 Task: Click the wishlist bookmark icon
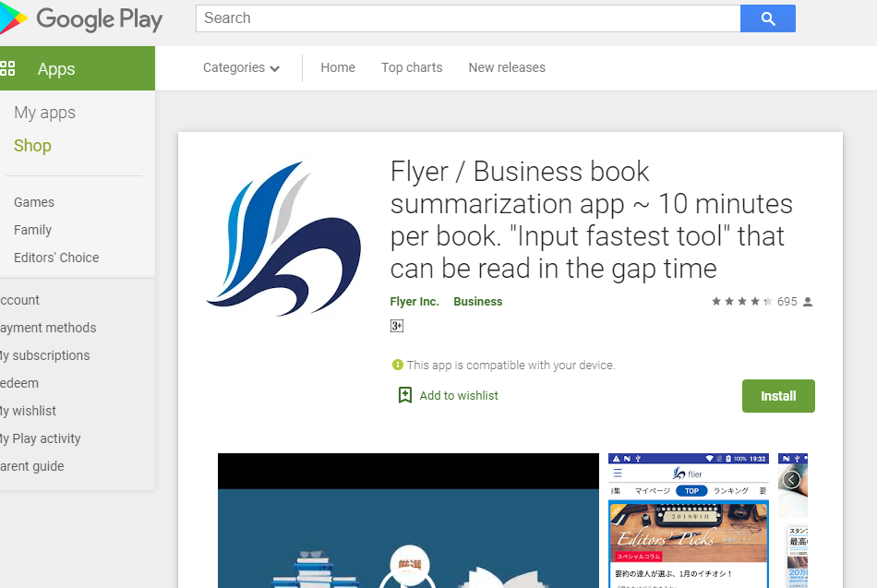pos(404,395)
